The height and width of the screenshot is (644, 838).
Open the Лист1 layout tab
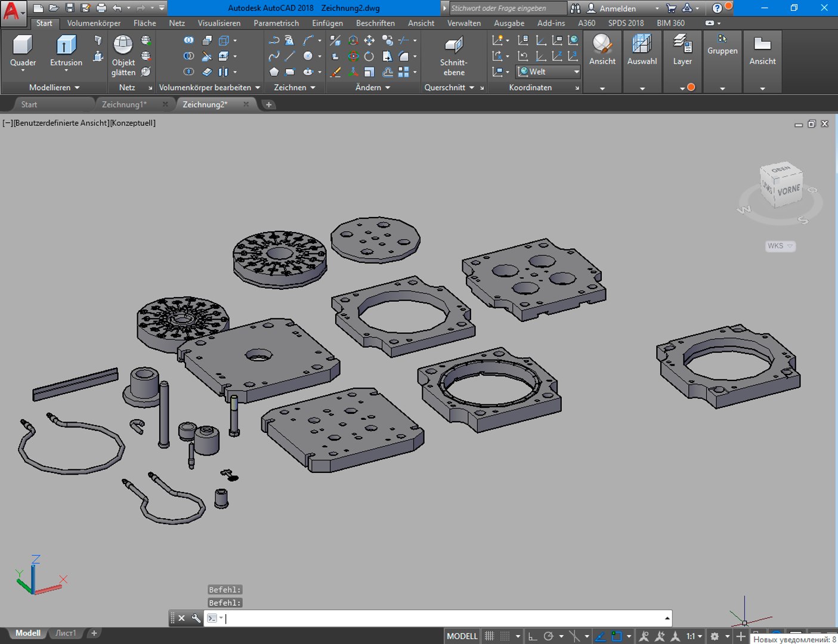click(x=66, y=633)
